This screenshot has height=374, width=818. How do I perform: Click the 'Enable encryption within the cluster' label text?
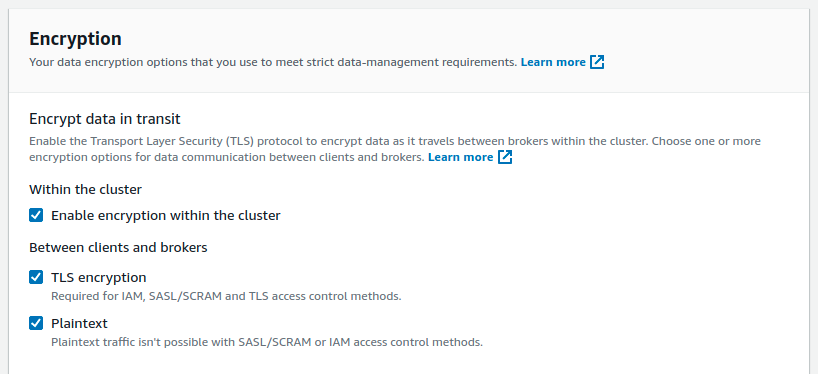166,215
